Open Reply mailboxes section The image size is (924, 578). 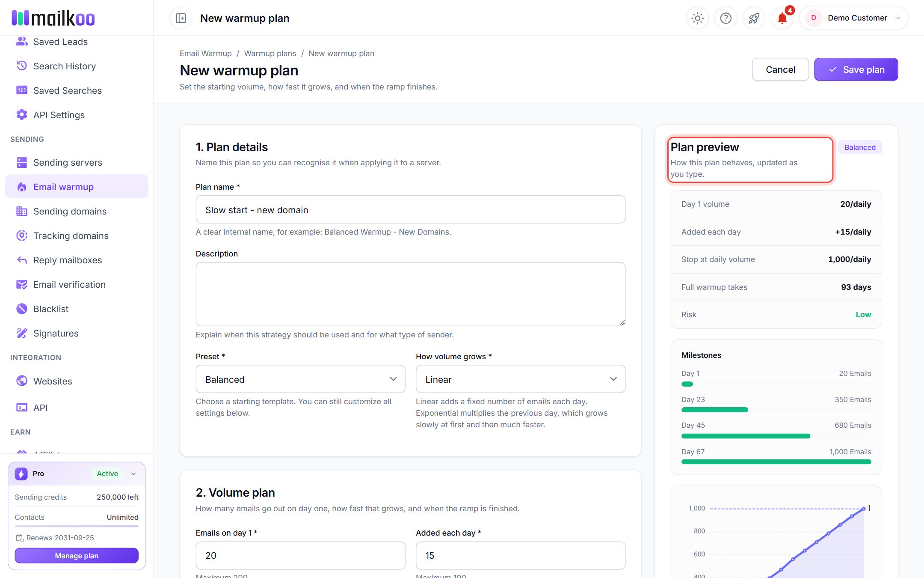click(77, 260)
